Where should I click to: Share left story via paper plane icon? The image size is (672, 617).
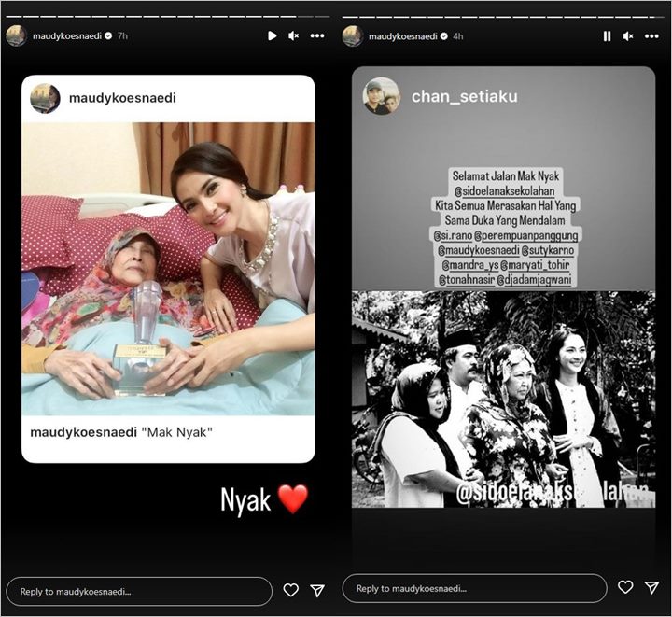pos(317,591)
